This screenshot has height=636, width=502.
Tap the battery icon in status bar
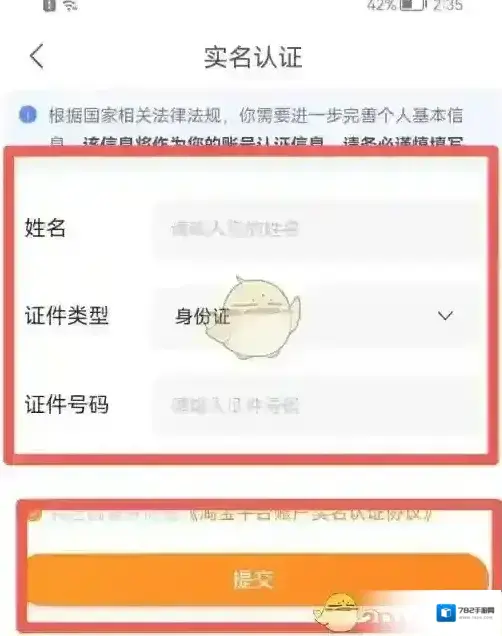(x=413, y=5)
